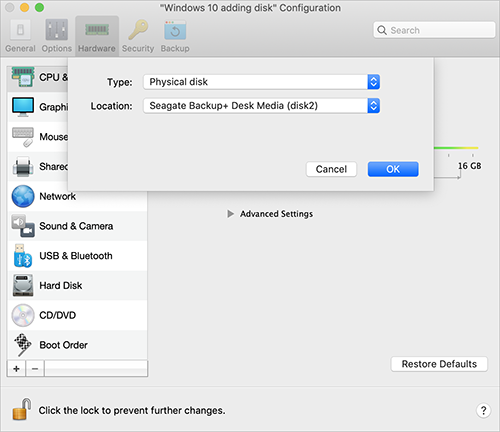500x432 pixels.
Task: Click the Location dropdown stepper arrows
Action: 374,106
